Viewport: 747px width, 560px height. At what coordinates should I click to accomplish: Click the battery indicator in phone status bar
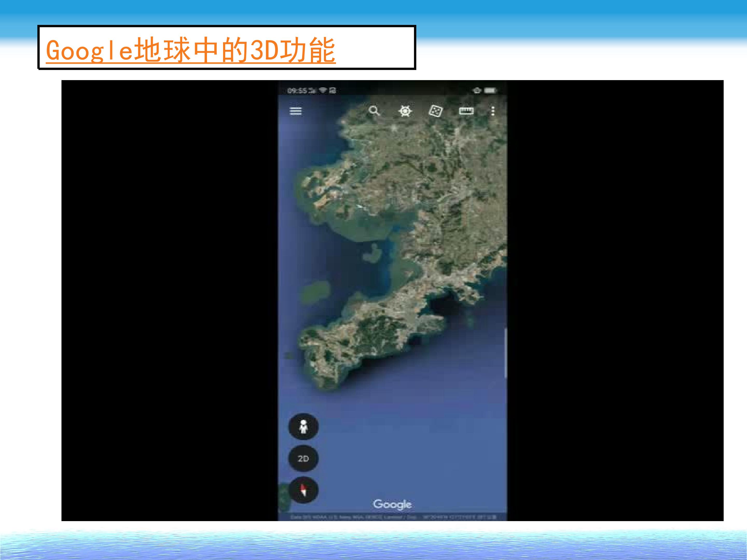(x=490, y=90)
